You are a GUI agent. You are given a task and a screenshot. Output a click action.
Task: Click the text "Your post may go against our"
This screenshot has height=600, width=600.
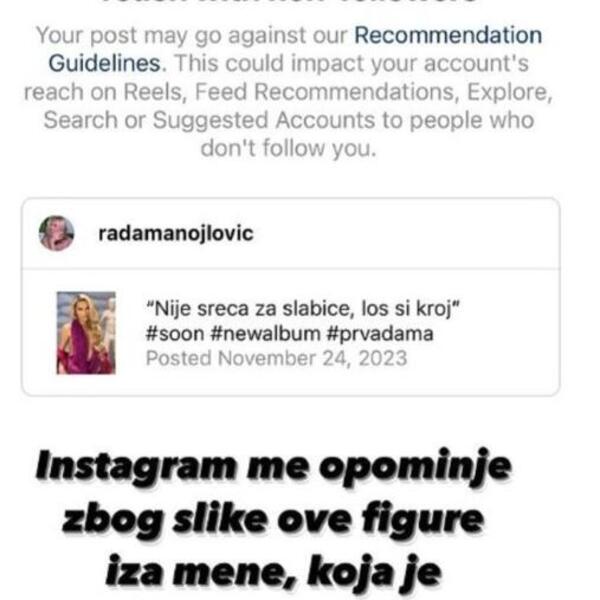[192, 35]
